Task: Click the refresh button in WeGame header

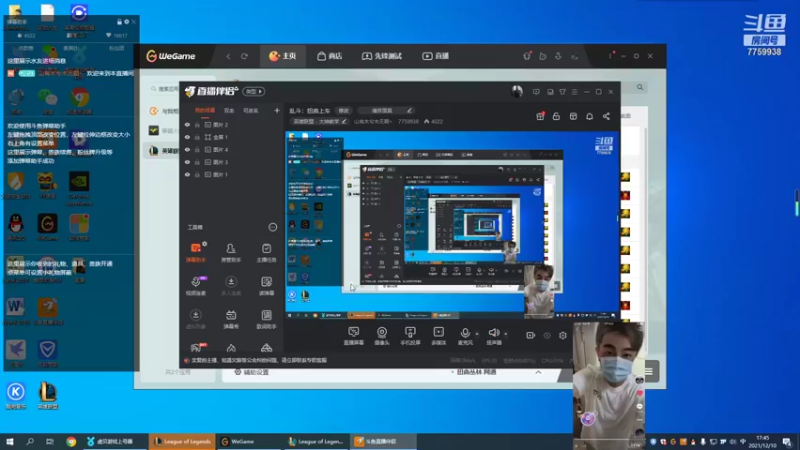Action: [x=244, y=56]
